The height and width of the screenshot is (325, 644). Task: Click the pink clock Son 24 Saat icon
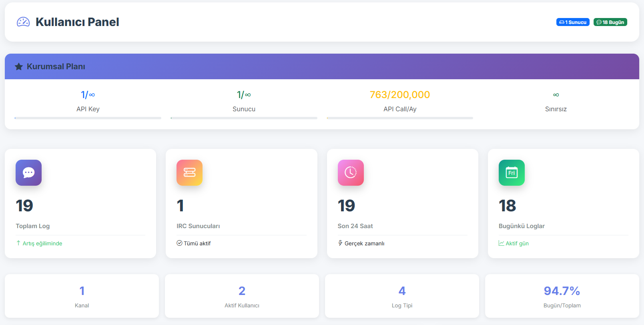[351, 173]
